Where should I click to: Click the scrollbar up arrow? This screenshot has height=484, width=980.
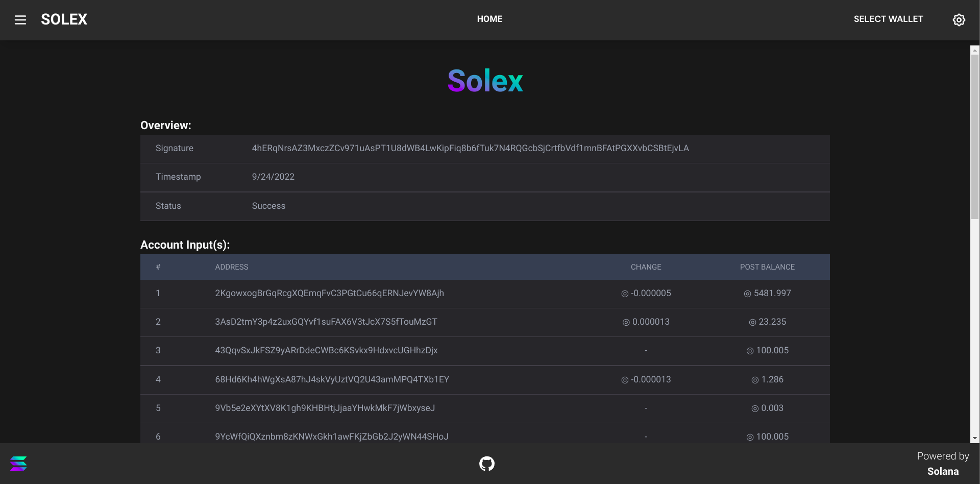coord(975,50)
